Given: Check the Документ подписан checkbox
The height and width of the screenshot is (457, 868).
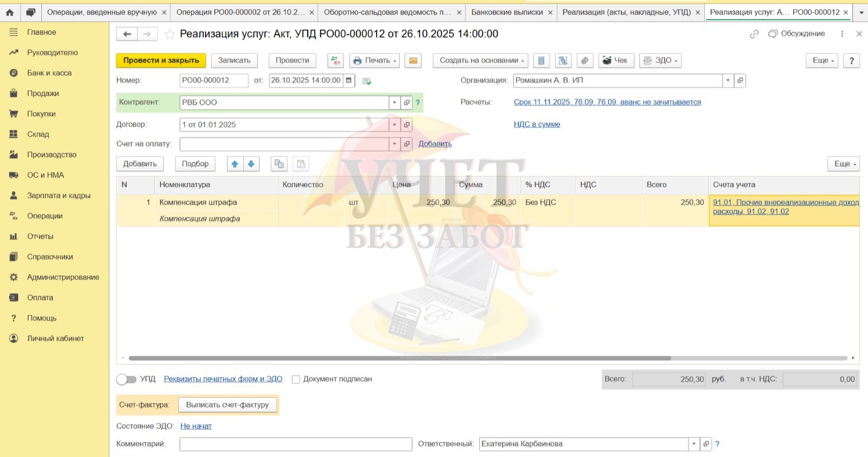Looking at the screenshot, I should click(296, 379).
